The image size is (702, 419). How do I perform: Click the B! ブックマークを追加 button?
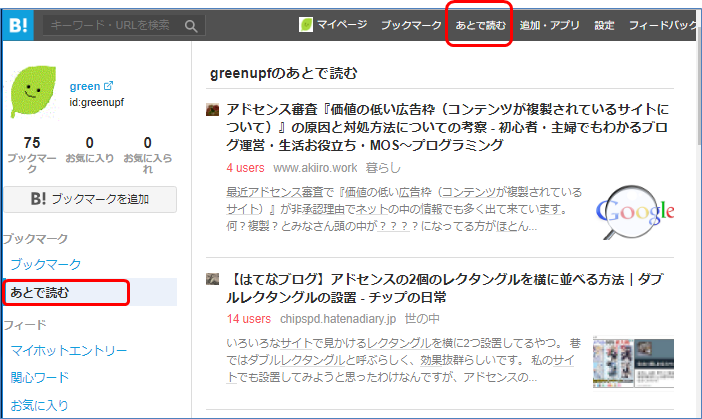90,199
